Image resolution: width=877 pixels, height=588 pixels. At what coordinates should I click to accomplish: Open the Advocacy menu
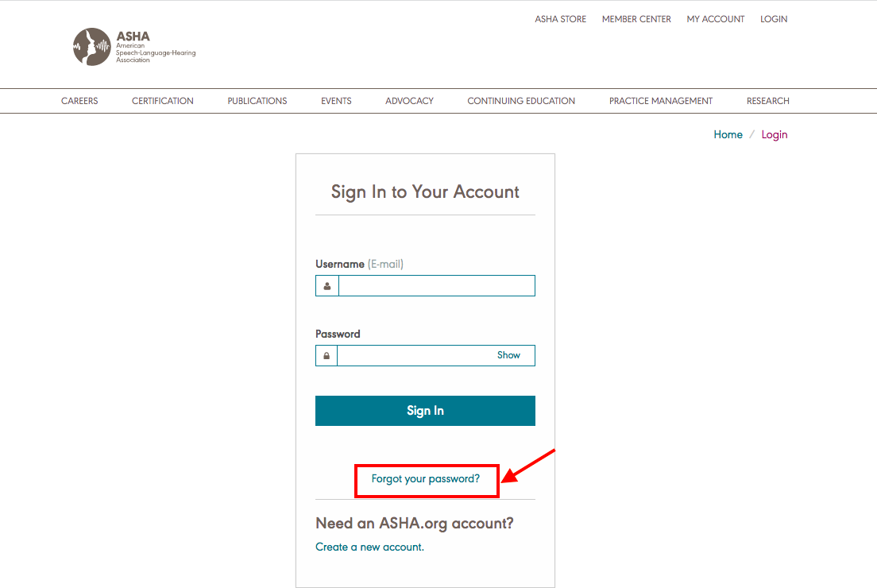click(x=409, y=101)
